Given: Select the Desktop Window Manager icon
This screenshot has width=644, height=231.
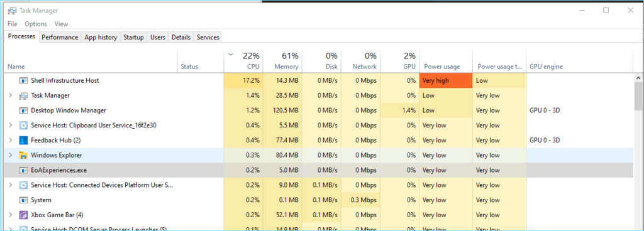Looking at the screenshot, I should pyautogui.click(x=23, y=110).
